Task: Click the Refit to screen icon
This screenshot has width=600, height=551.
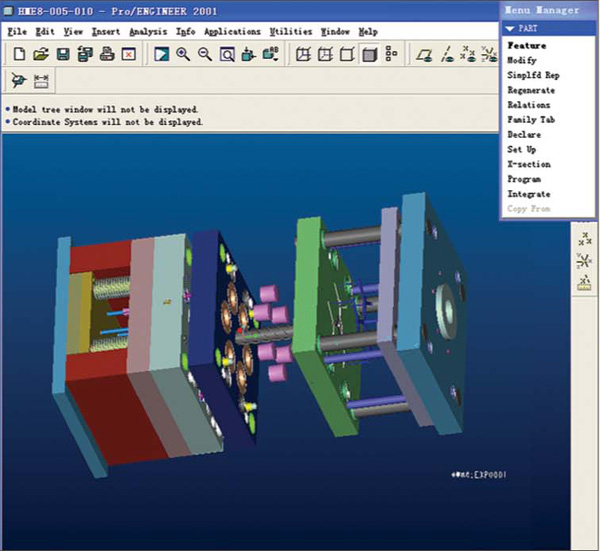Action: click(x=227, y=54)
